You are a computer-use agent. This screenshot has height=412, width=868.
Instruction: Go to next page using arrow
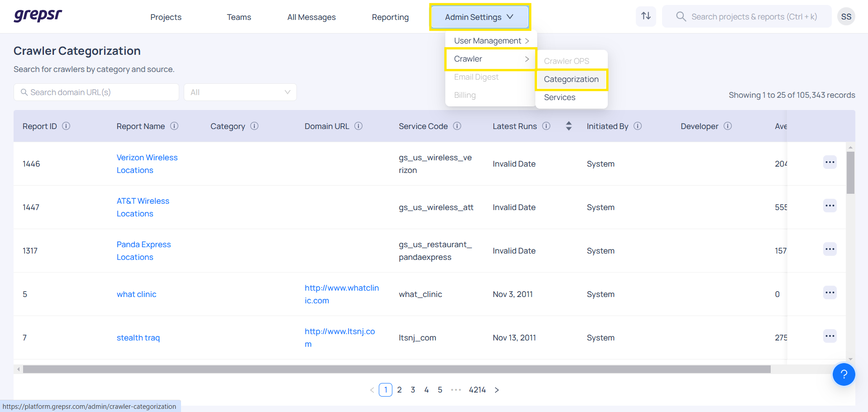[496, 390]
